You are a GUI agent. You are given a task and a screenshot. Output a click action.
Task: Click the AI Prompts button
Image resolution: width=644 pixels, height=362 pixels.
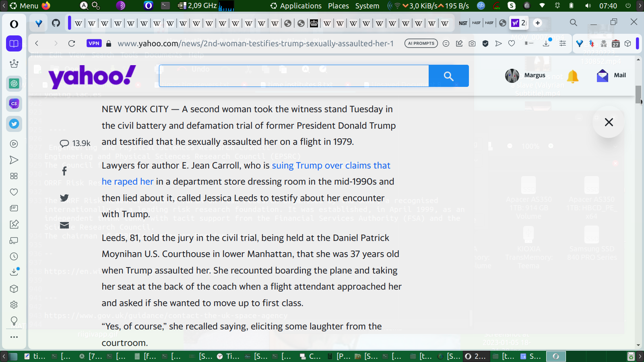click(421, 43)
